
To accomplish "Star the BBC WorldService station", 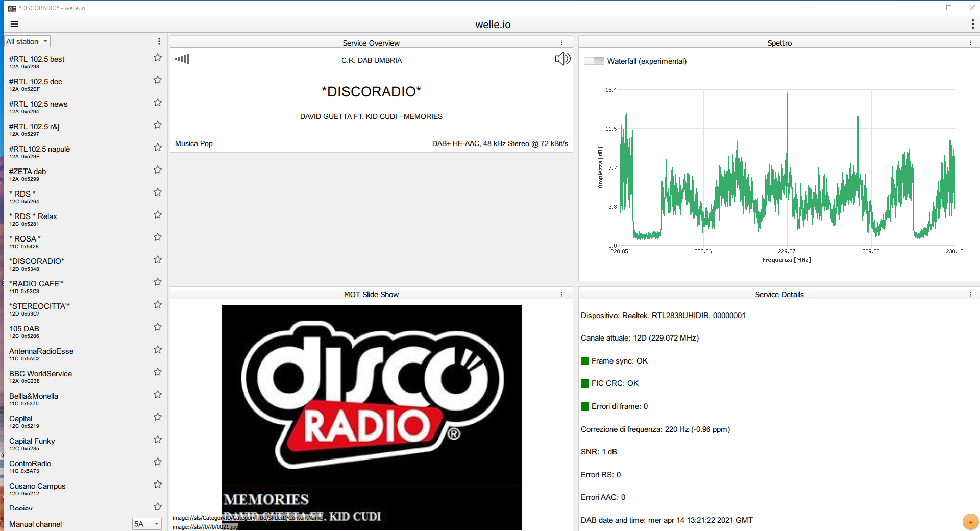I will tap(158, 372).
